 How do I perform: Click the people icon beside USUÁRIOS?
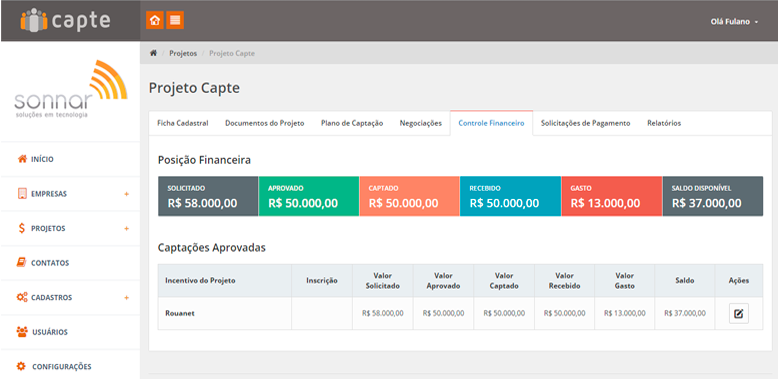22,332
